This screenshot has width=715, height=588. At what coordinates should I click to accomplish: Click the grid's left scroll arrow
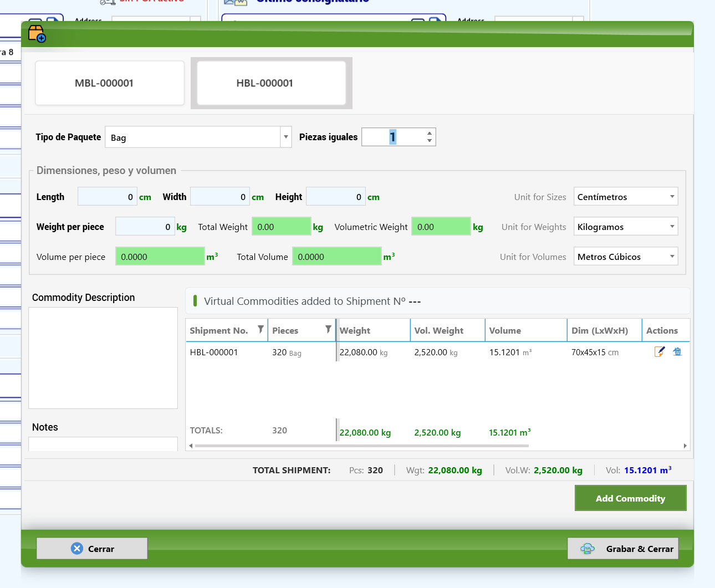[x=191, y=446]
